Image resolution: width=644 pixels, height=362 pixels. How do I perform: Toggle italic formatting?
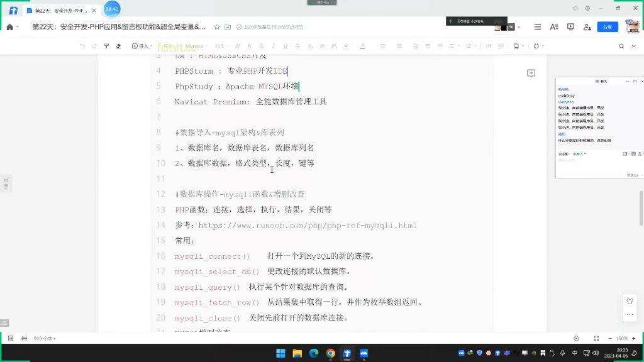click(x=274, y=46)
